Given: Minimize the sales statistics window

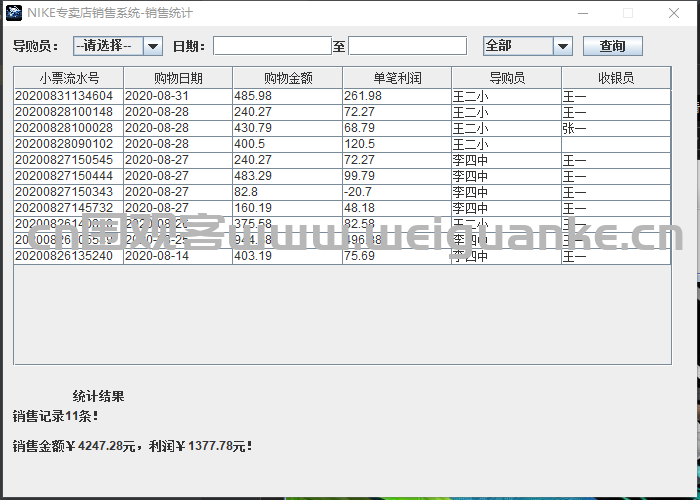Looking at the screenshot, I should pos(583,13).
